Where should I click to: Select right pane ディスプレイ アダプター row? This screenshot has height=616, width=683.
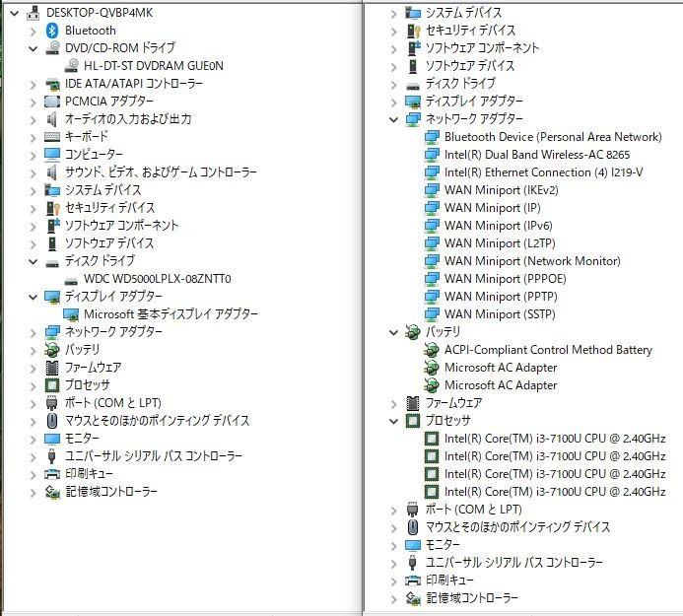click(474, 102)
